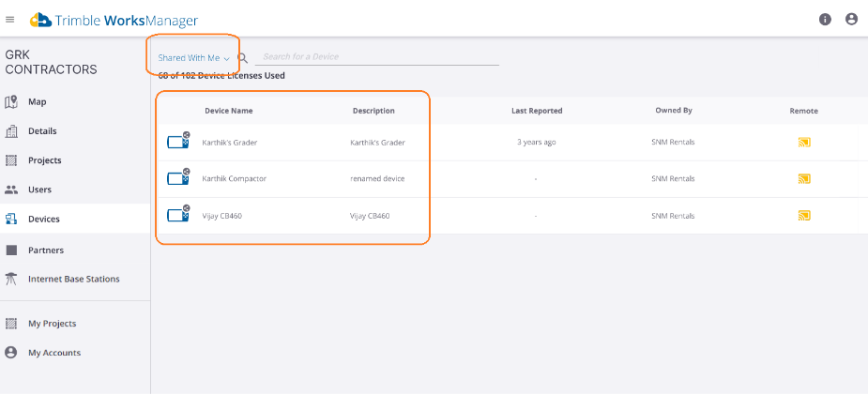This screenshot has height=395, width=868.
Task: Click device icon for Karthik Compactor
Action: [x=179, y=177]
